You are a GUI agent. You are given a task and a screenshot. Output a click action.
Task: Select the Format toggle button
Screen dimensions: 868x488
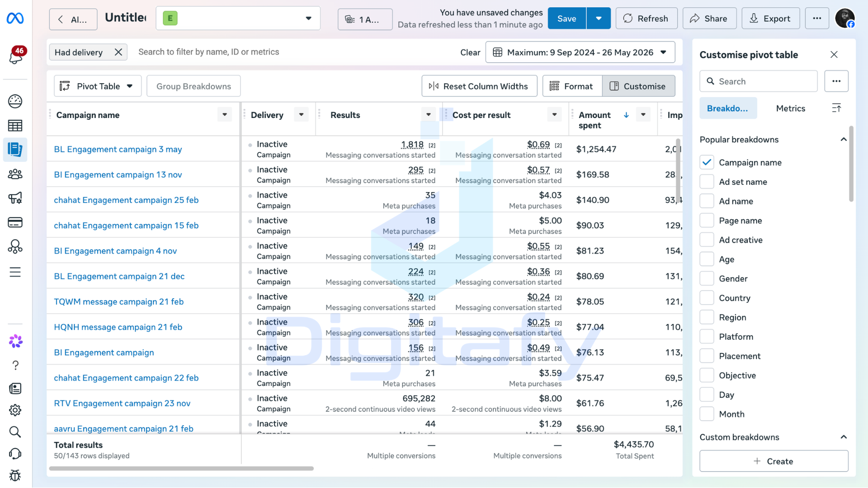pos(572,86)
